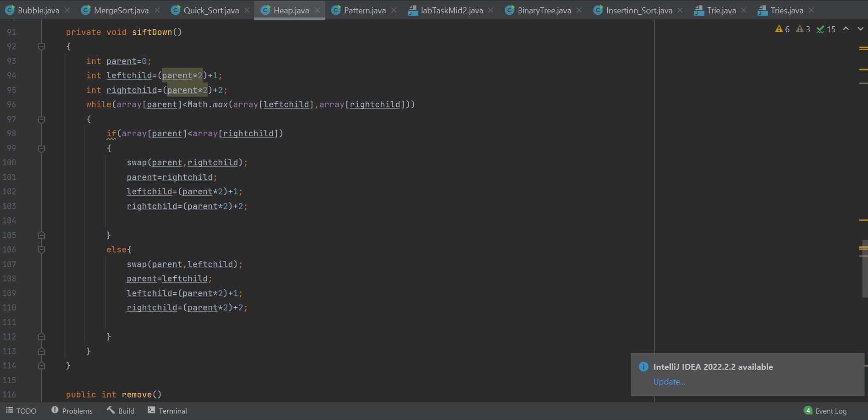
Task: Navigate to next problem using down arrow
Action: 860,29
